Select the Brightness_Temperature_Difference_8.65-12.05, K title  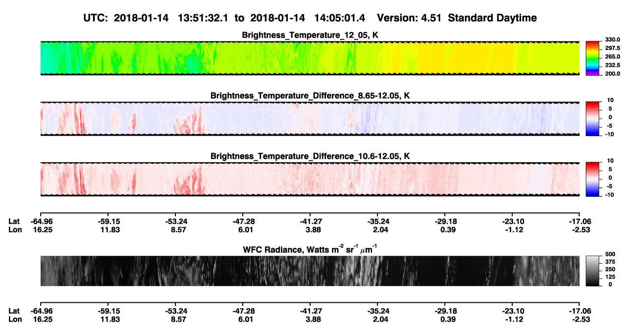310,95
